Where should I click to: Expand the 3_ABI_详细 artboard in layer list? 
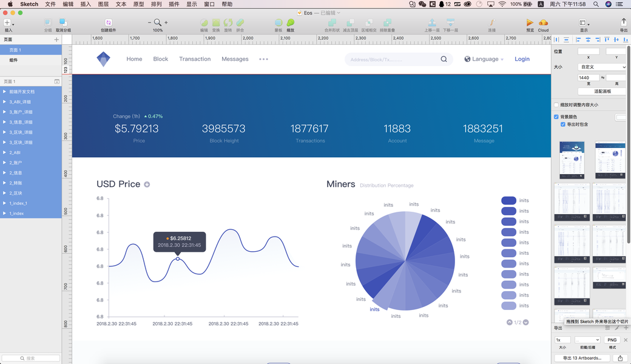coord(4,102)
